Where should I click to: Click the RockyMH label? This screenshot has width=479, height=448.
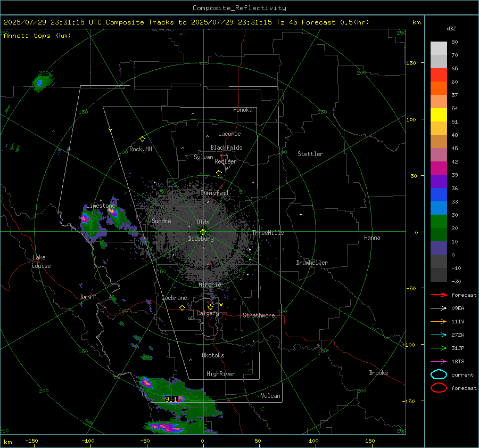tap(141, 149)
